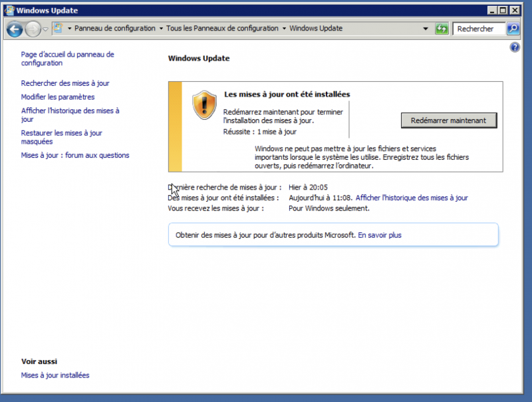Click the Pour Windows seulement text
This screenshot has width=532, height=402.
(x=329, y=208)
